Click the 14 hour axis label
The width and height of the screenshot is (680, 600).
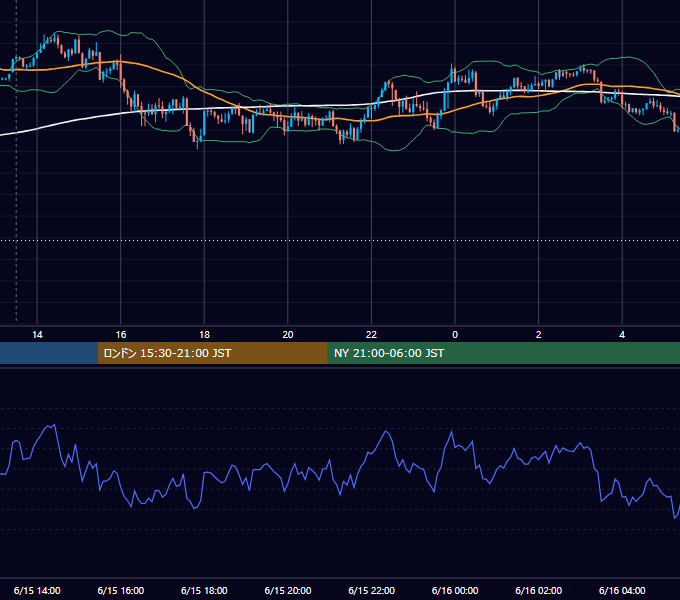pos(37,335)
